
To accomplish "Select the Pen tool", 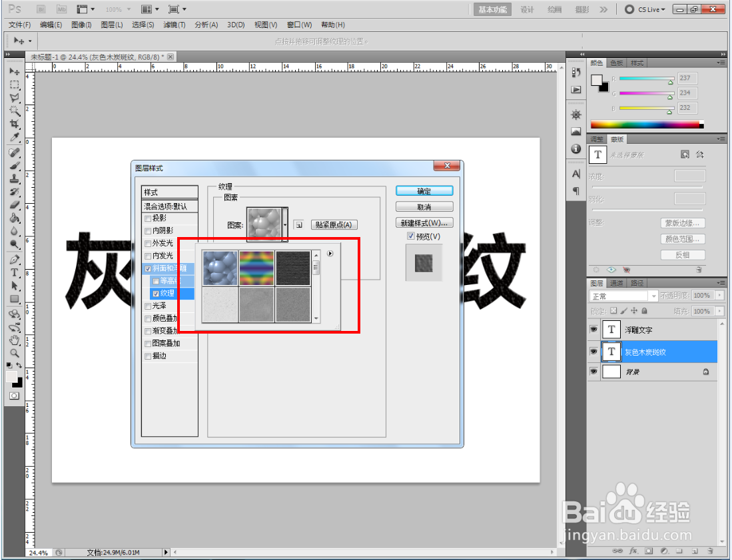I will pos(15,260).
